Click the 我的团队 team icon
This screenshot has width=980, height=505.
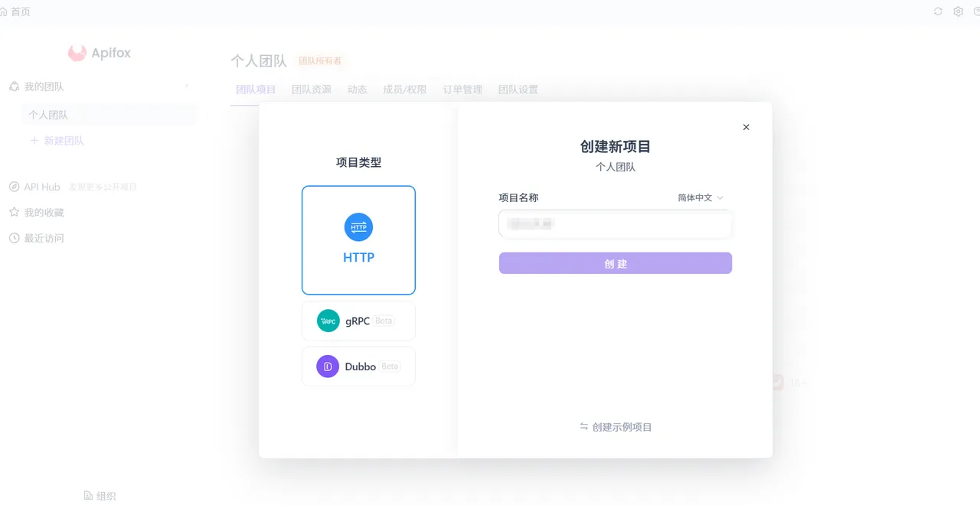tap(14, 86)
